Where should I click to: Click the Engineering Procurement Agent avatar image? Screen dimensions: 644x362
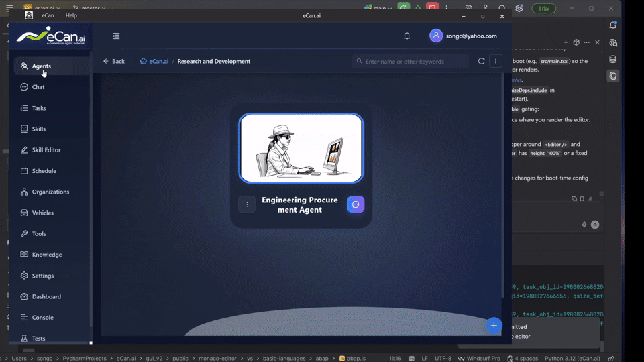click(x=301, y=148)
